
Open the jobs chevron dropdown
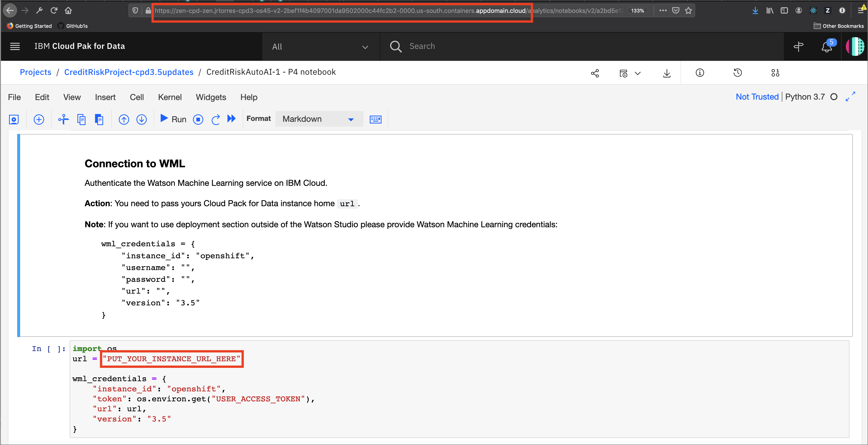tap(638, 73)
